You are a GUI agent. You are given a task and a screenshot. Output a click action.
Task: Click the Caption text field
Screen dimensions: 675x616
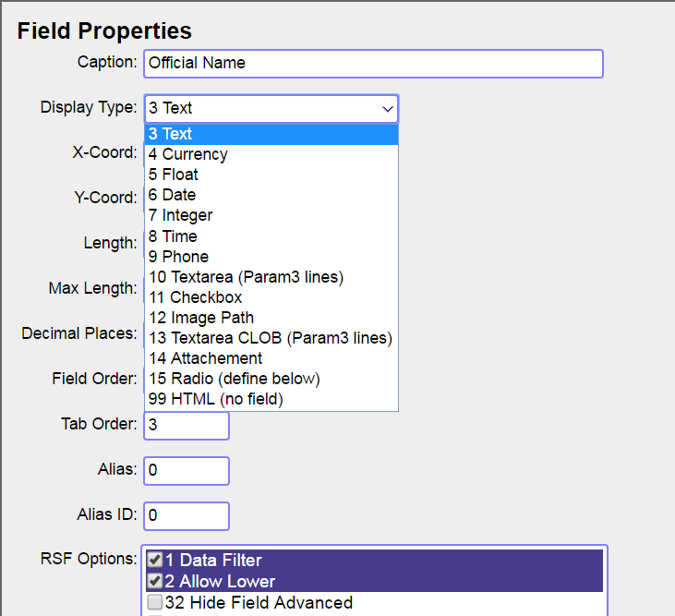coord(373,64)
